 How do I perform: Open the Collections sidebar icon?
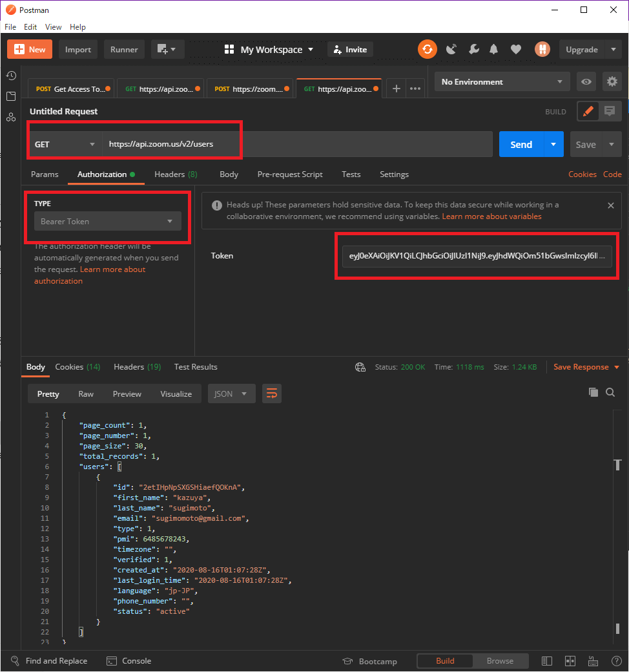[x=11, y=96]
